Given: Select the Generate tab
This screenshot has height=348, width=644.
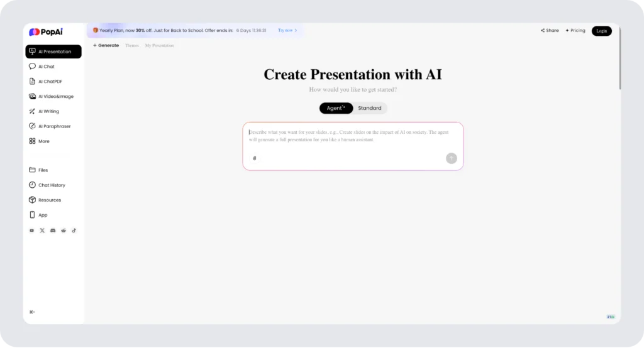Looking at the screenshot, I should point(106,46).
